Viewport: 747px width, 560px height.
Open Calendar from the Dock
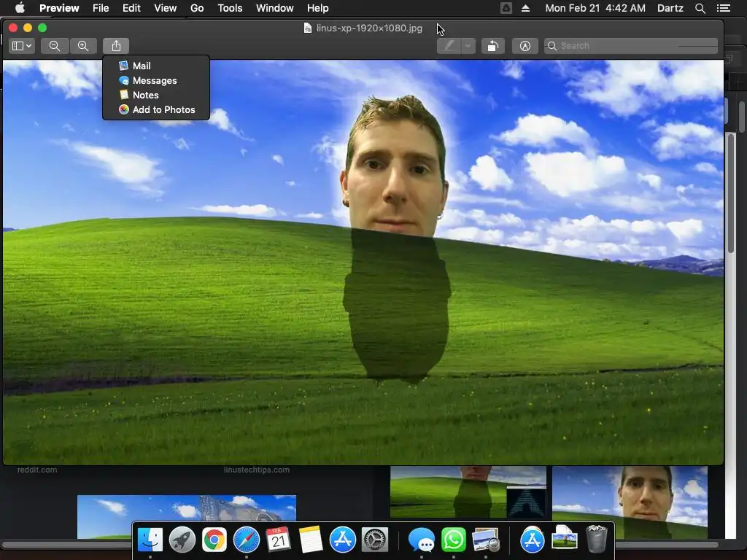pyautogui.click(x=278, y=540)
